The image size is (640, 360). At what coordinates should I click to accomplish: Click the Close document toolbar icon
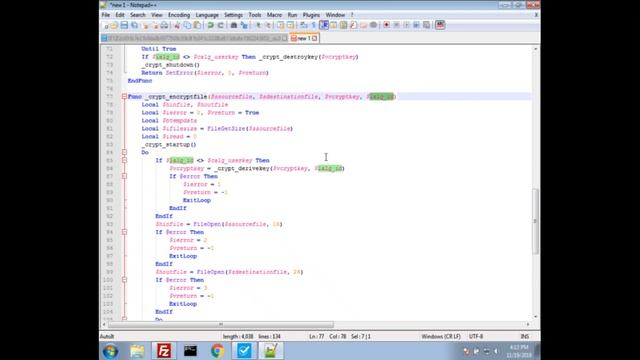point(144,25)
